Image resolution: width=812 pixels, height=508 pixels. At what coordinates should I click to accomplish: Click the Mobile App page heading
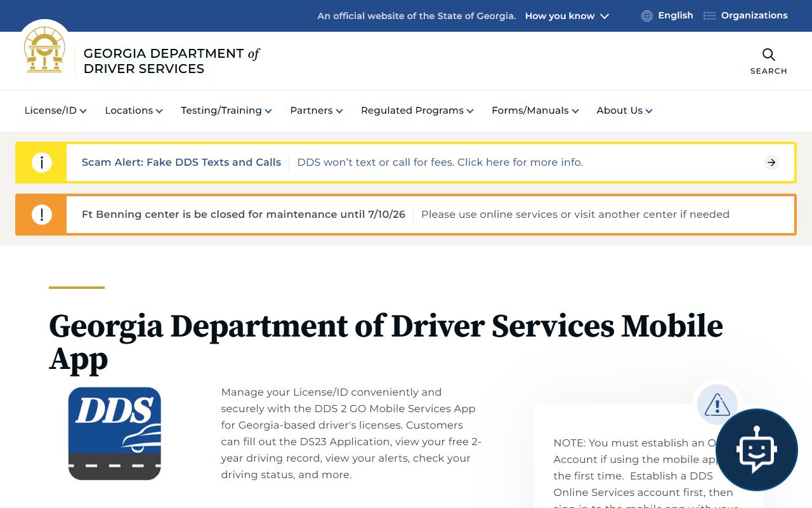(x=386, y=343)
